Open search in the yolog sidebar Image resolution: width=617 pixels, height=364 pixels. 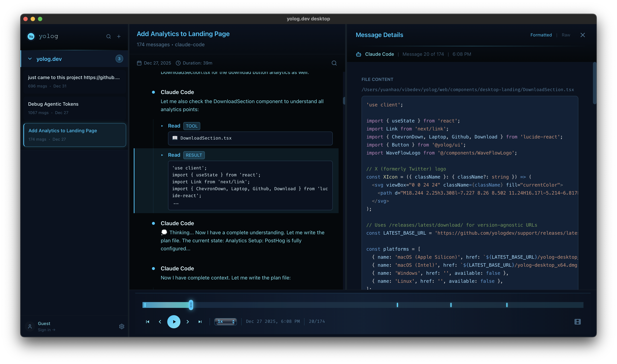tap(109, 36)
